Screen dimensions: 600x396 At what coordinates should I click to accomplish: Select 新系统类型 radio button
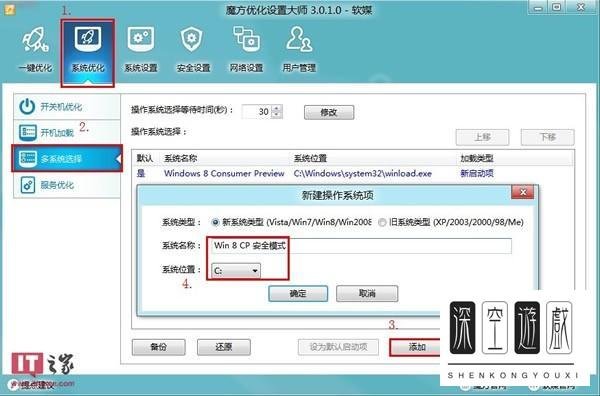[215, 222]
